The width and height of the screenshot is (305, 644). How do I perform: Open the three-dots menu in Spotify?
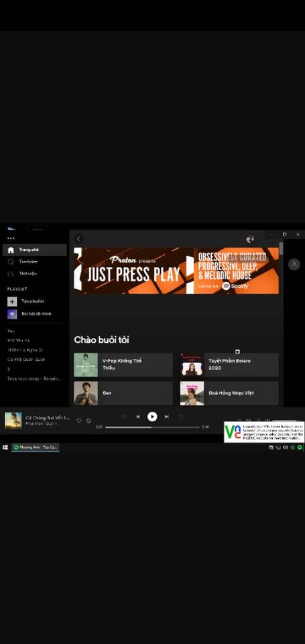[11, 238]
